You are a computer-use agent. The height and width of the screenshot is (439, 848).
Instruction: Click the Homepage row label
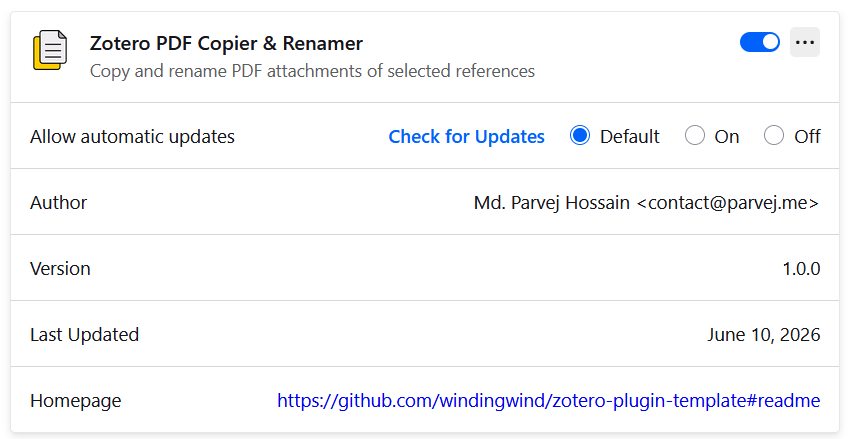[76, 401]
